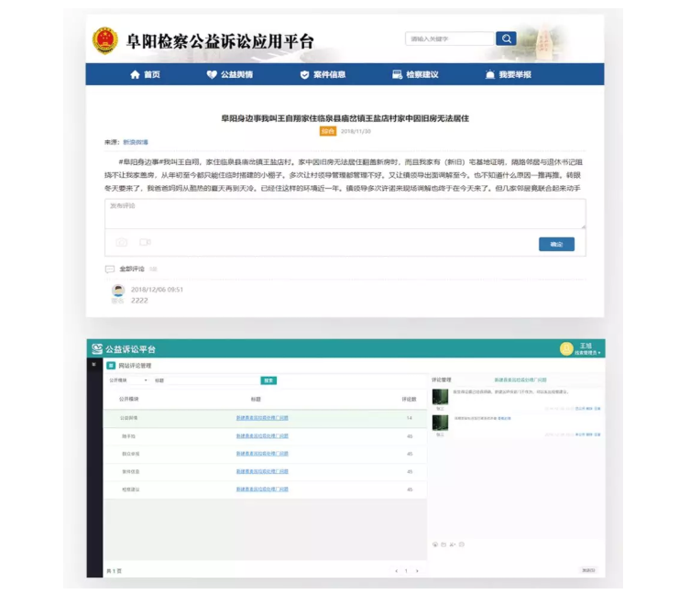690x616 pixels.
Task: Click the folder icon in reply toolbar
Action: point(444,544)
